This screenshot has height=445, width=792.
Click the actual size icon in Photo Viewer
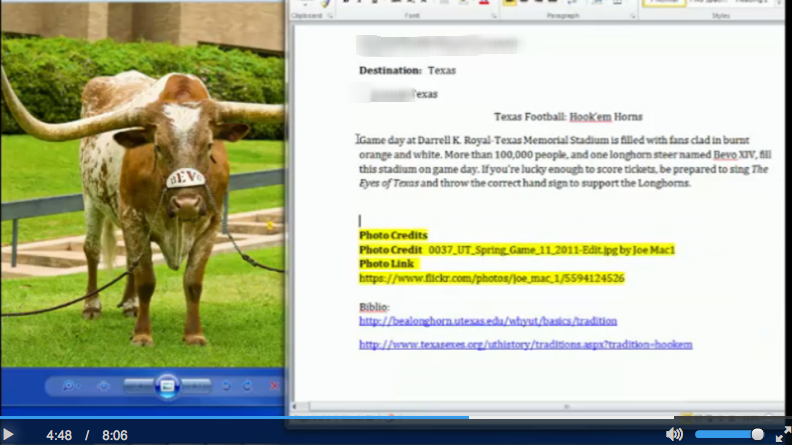tap(104, 386)
